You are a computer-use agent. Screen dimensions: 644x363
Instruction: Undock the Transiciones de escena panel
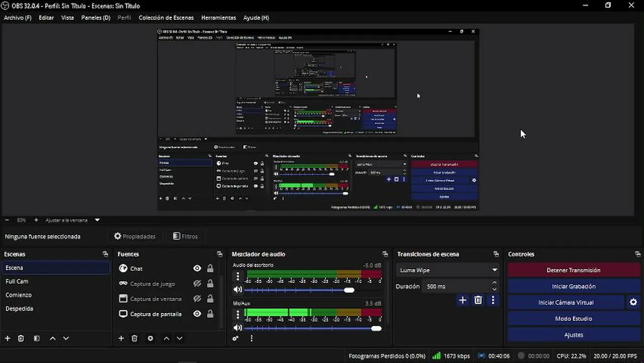496,254
